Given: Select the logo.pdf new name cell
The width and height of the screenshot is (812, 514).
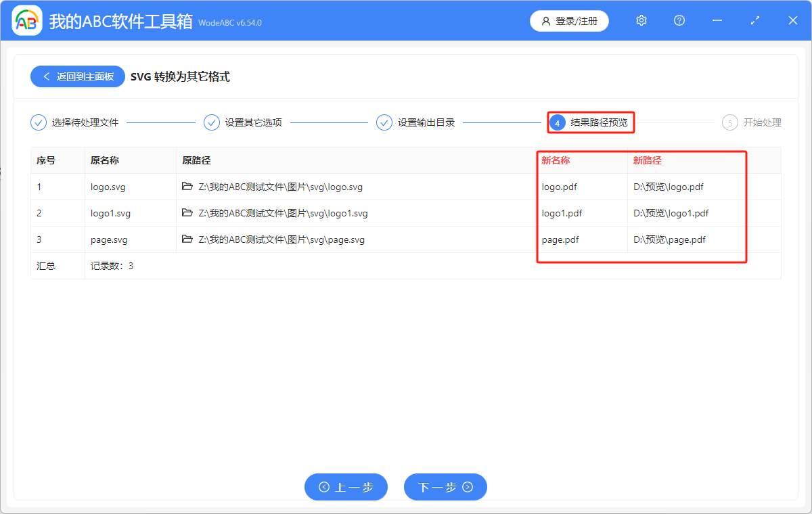Looking at the screenshot, I should pos(560,187).
